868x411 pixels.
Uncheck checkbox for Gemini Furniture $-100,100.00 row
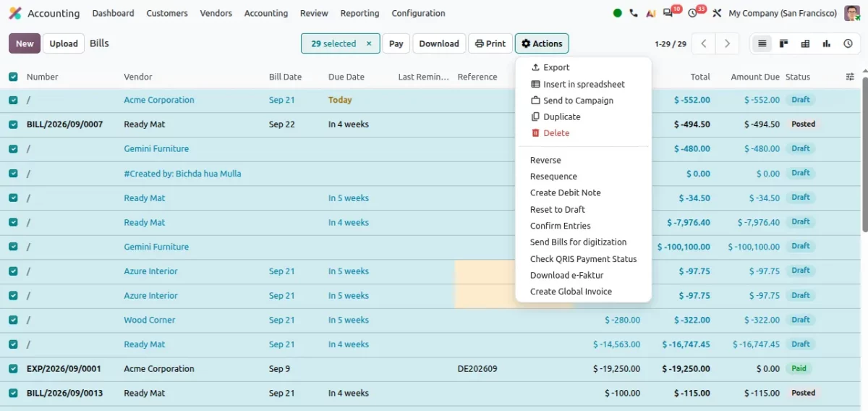(x=13, y=247)
